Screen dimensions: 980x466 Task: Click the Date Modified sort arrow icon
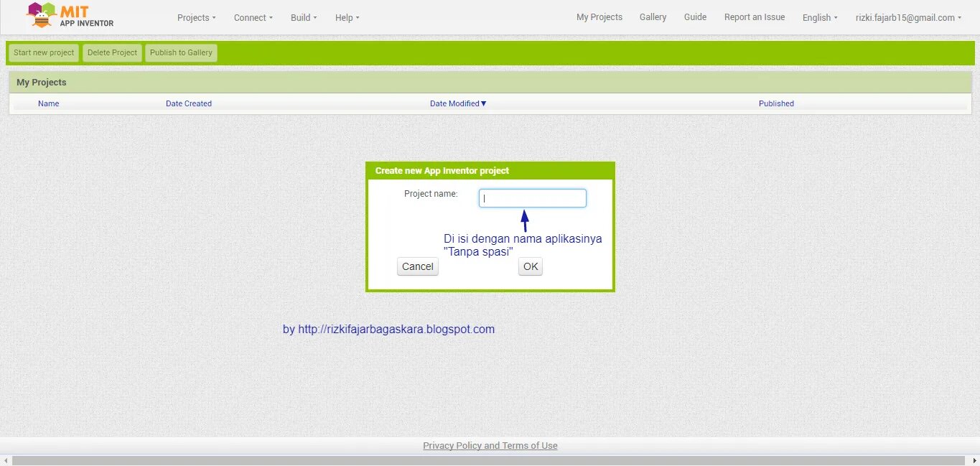coord(484,103)
